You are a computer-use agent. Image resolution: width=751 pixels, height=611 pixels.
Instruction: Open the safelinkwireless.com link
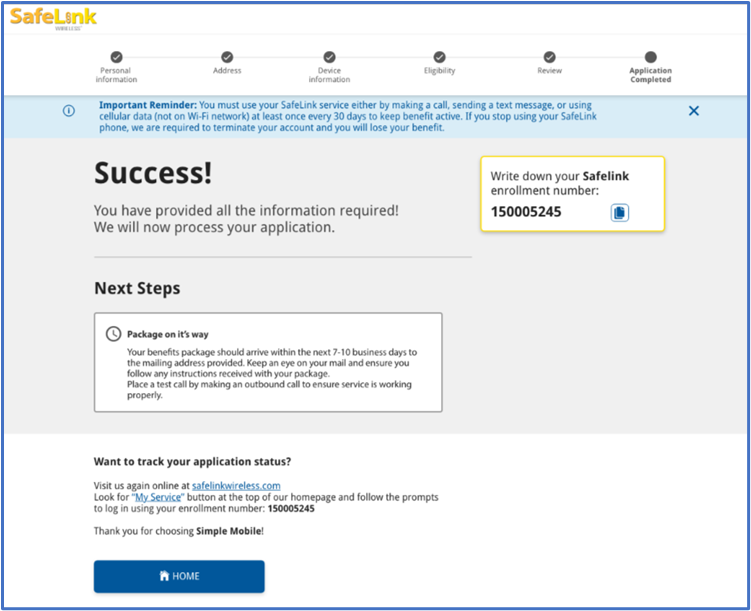click(x=236, y=486)
